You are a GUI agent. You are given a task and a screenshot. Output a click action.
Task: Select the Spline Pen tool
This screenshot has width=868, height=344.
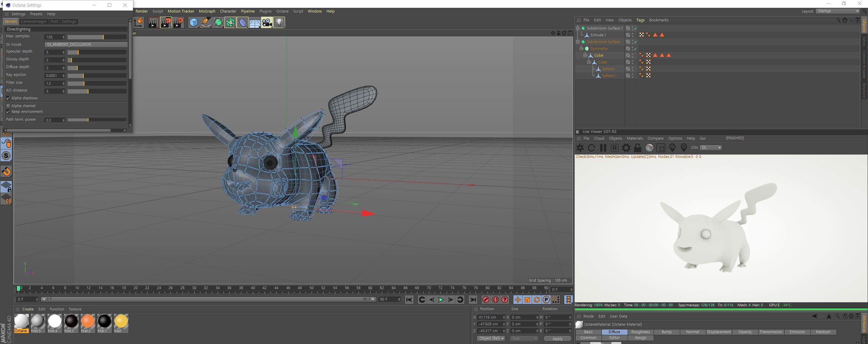click(x=206, y=23)
